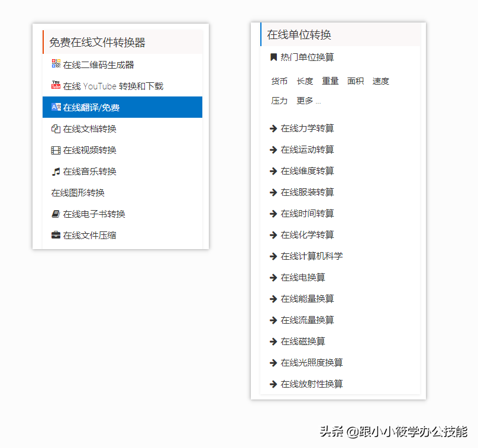Click the film strip icon for 在线视频转换
Viewport: 478px width, 448px height.
tap(57, 150)
